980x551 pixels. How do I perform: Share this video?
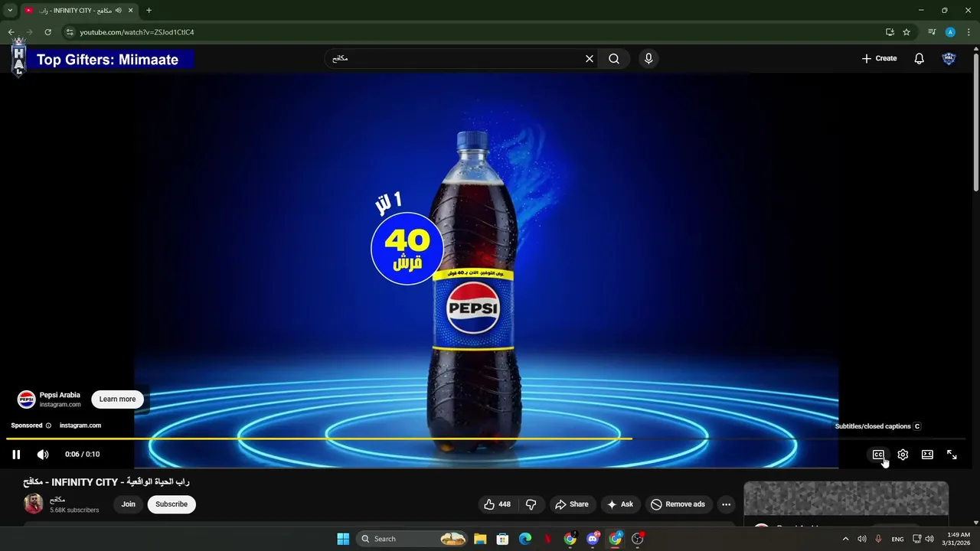tap(572, 504)
